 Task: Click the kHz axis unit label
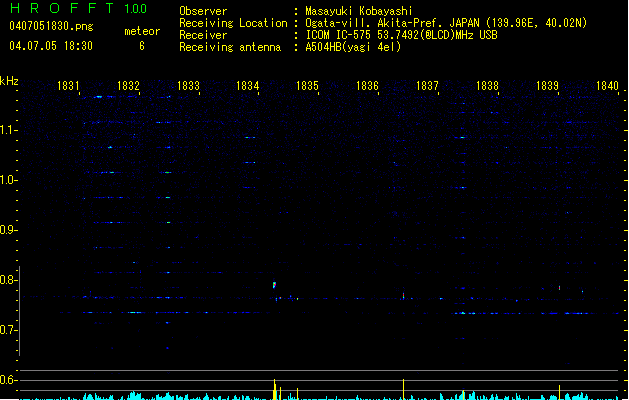point(9,81)
